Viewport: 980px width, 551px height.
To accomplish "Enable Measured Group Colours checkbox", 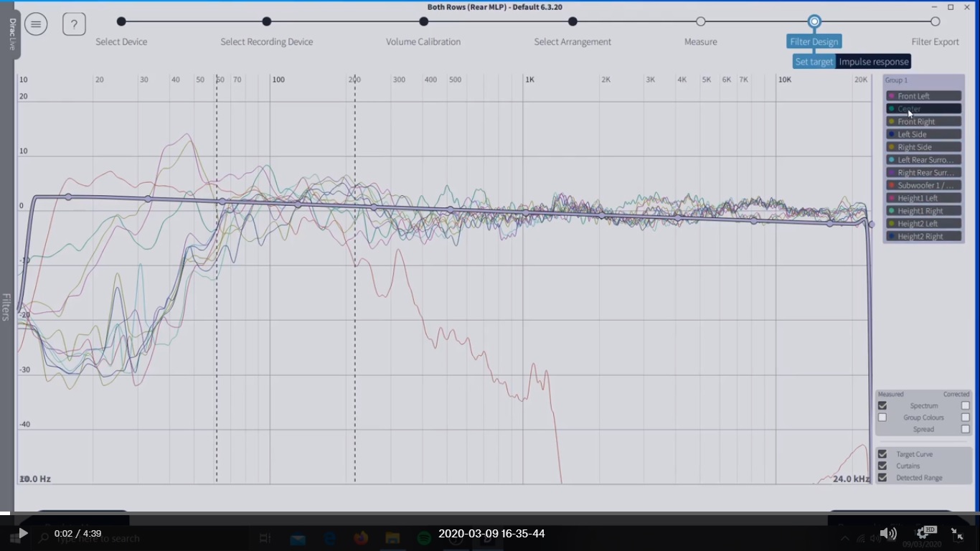I will pyautogui.click(x=882, y=418).
